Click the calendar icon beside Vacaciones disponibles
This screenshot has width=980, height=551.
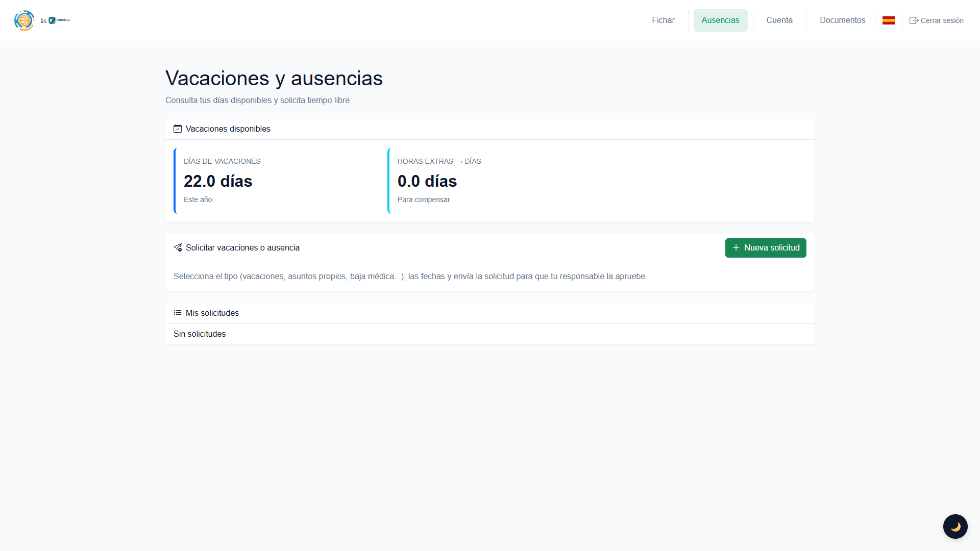pos(178,129)
